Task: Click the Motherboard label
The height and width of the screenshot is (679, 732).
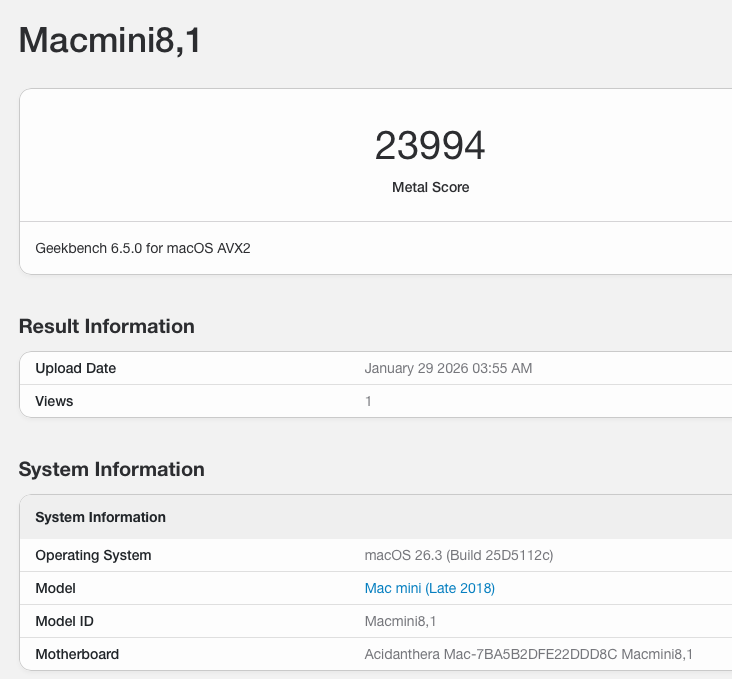Action: point(77,654)
